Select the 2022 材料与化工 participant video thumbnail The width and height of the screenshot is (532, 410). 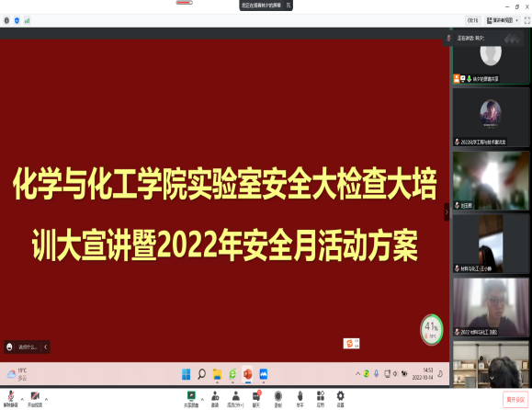pyautogui.click(x=491, y=307)
